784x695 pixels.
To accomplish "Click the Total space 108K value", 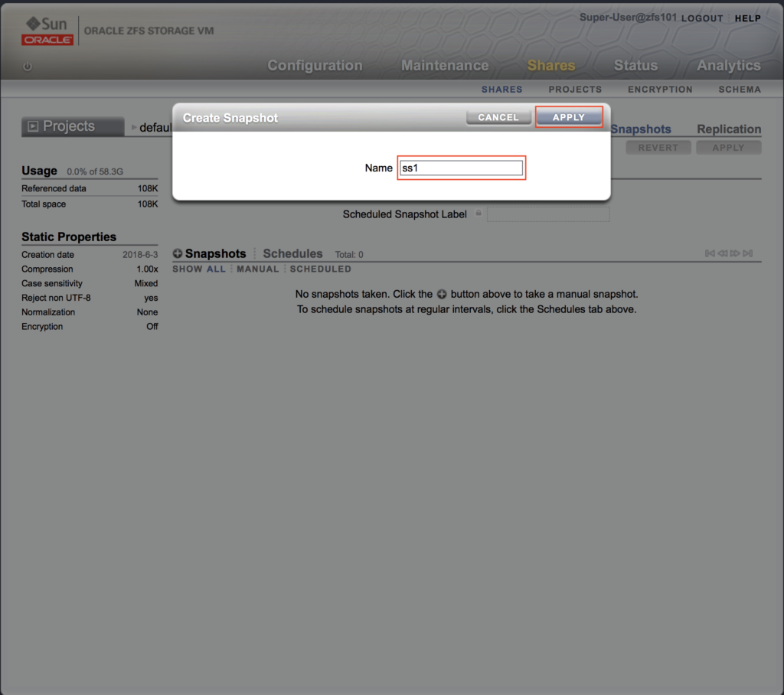I will (x=148, y=204).
